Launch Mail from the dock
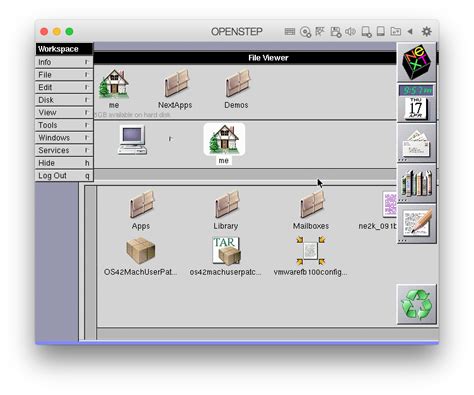 coord(417,144)
